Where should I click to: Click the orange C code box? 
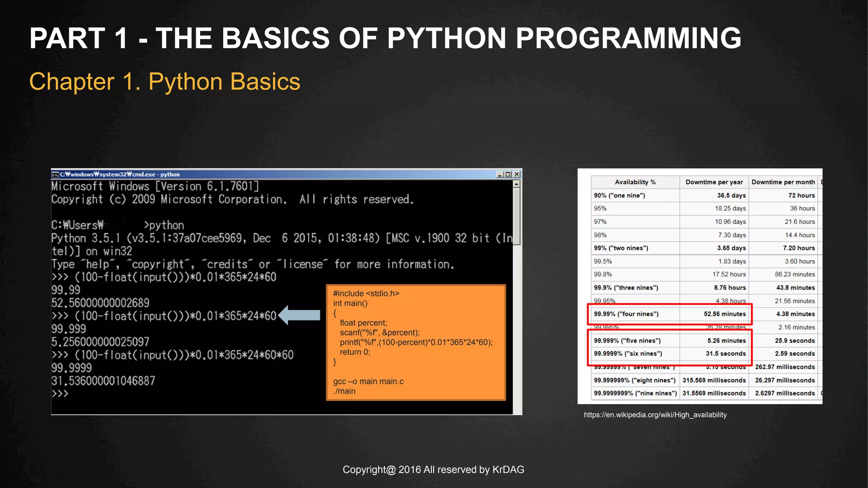tap(416, 342)
